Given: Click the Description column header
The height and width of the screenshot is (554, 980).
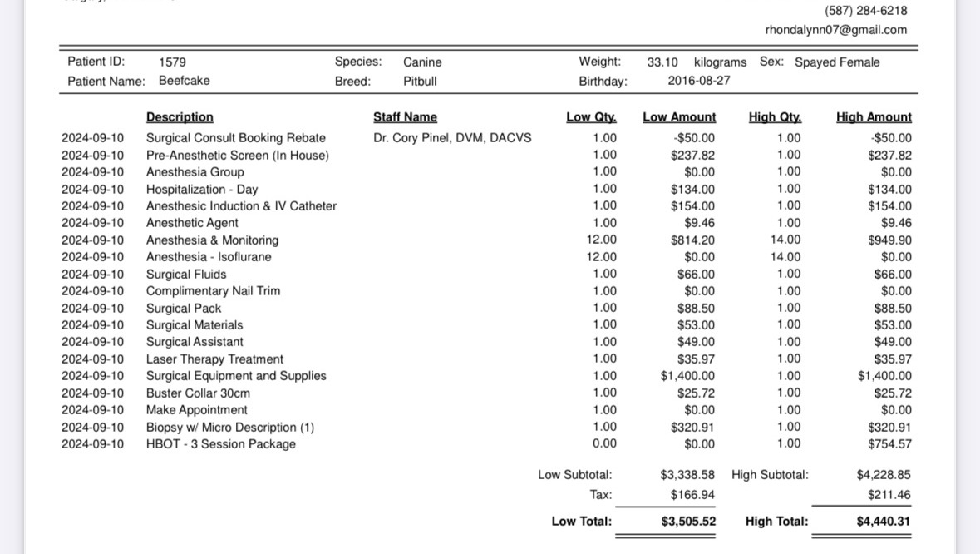Looking at the screenshot, I should [x=180, y=117].
